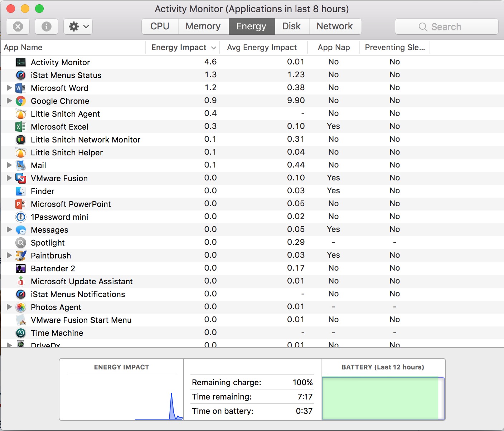Click the Energy Impact history graph

click(x=122, y=397)
